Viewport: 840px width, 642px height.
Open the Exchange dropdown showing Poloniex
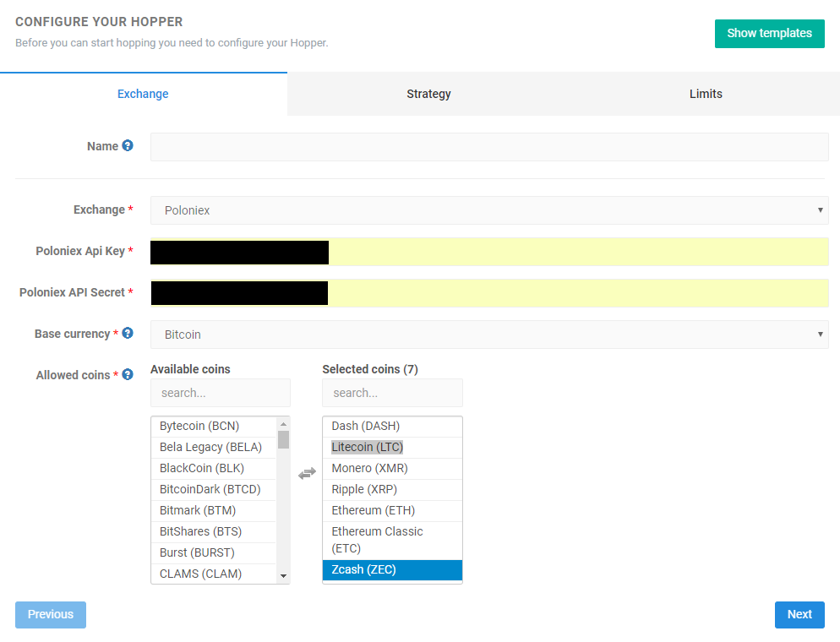click(489, 210)
